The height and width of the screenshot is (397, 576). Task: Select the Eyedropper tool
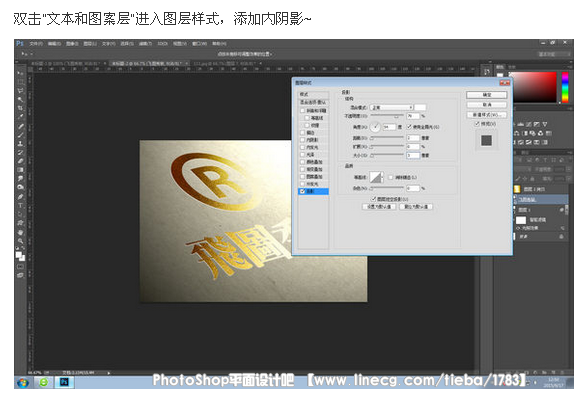click(x=20, y=117)
